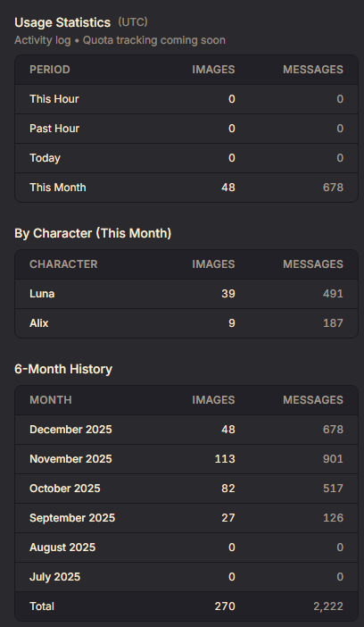
Task: Click the This Month period row
Action: point(186,188)
